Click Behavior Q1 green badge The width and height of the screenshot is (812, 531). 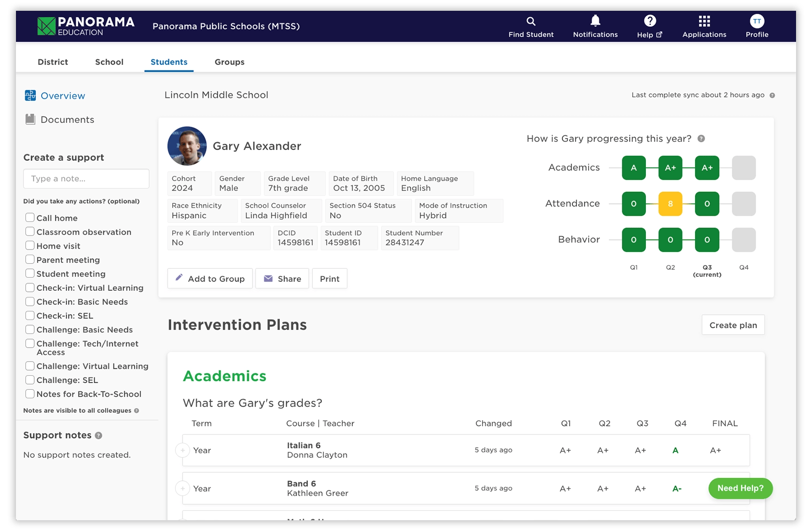point(634,240)
